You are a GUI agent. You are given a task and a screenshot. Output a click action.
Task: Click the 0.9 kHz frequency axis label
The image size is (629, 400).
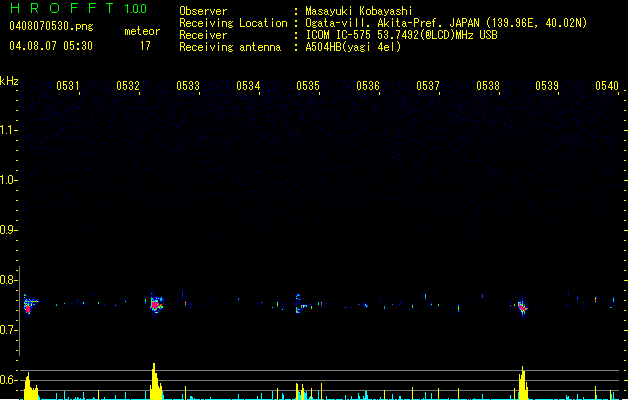(8, 230)
